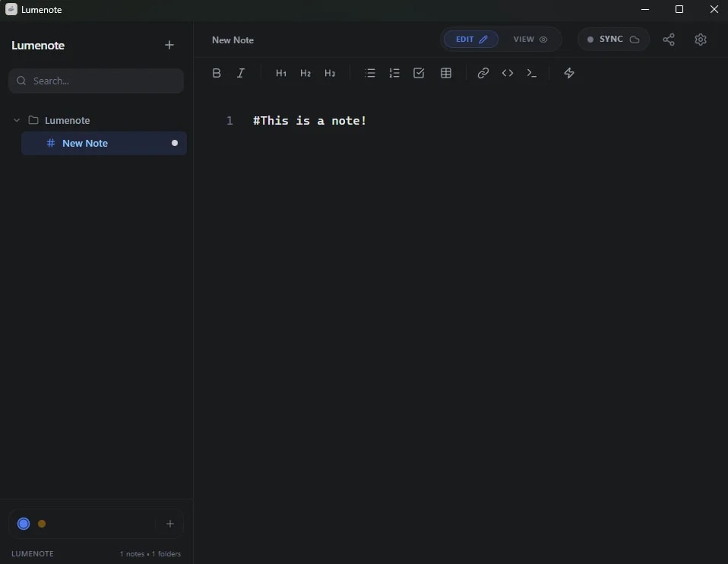
Task: Collapse the Lumenote folder in the sidebar
Action: tap(17, 120)
